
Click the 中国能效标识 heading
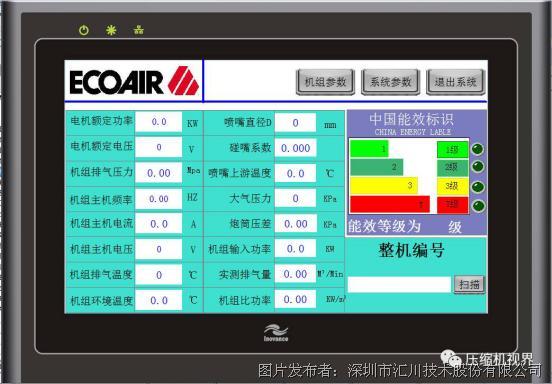[411, 120]
